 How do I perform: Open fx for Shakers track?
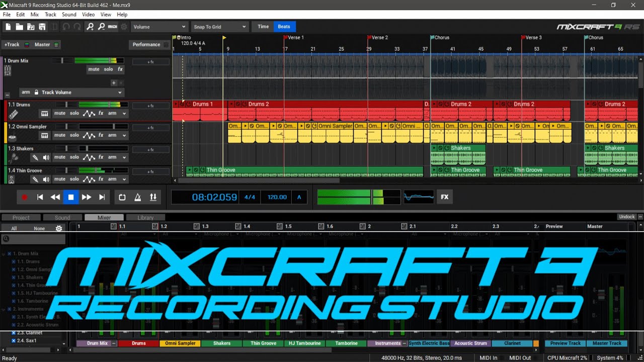(101, 157)
